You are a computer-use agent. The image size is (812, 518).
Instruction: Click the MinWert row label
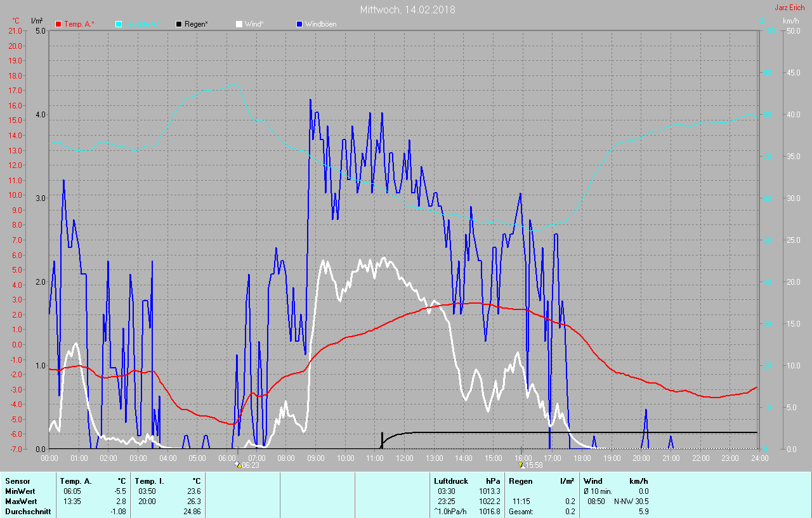tap(20, 491)
